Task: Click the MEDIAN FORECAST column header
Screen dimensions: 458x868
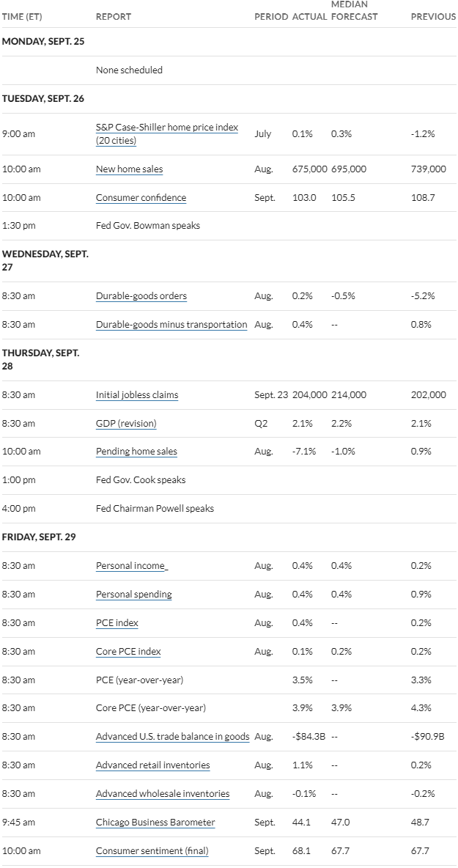Action: pyautogui.click(x=355, y=10)
